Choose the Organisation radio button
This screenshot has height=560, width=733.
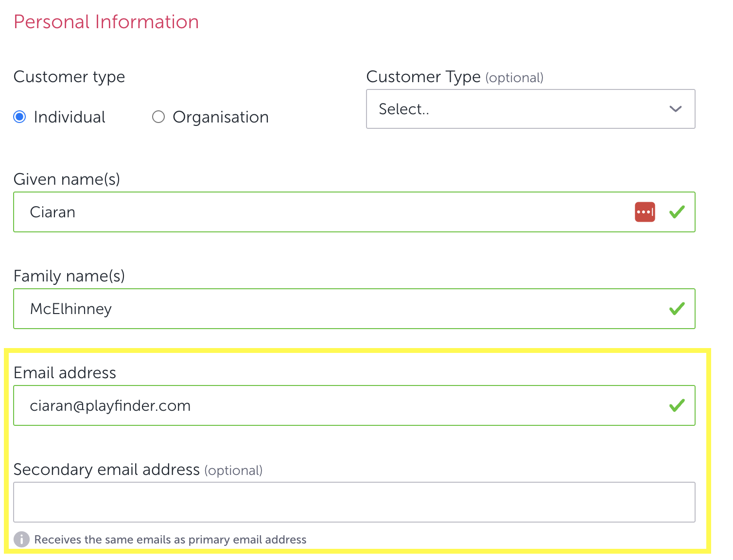(x=158, y=117)
